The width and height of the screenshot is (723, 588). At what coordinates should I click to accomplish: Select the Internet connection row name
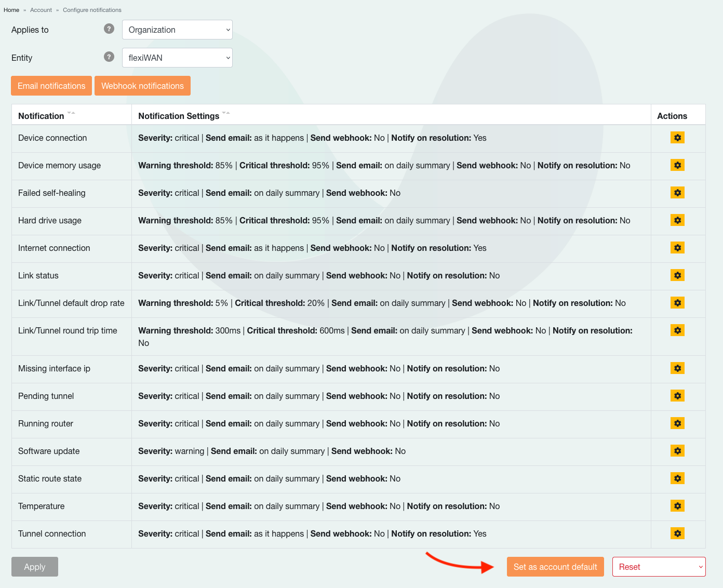click(54, 248)
